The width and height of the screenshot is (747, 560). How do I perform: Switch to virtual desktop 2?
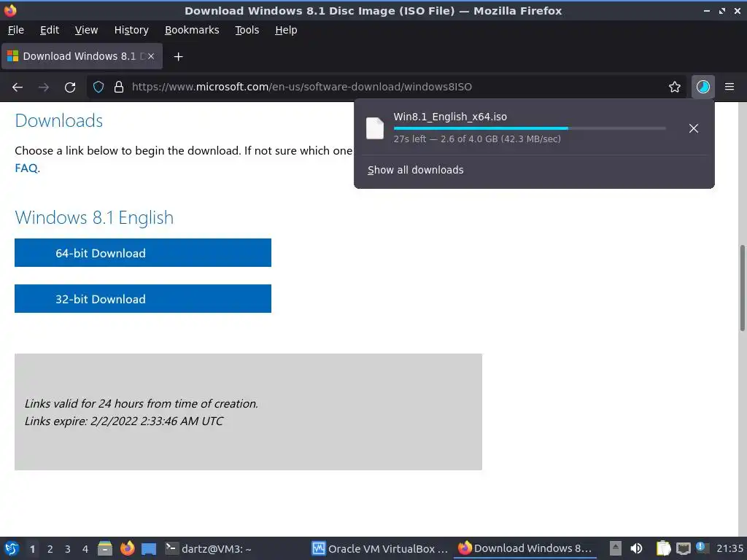point(50,549)
